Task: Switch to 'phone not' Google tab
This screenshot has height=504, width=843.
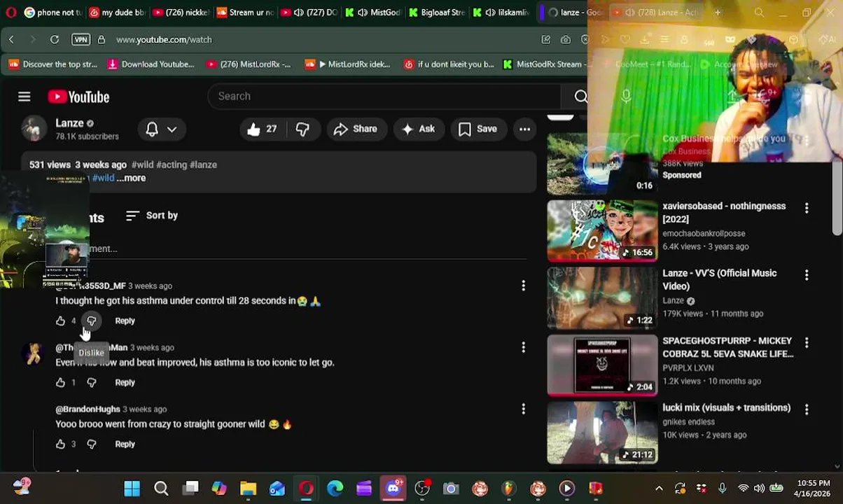Action: (53, 13)
